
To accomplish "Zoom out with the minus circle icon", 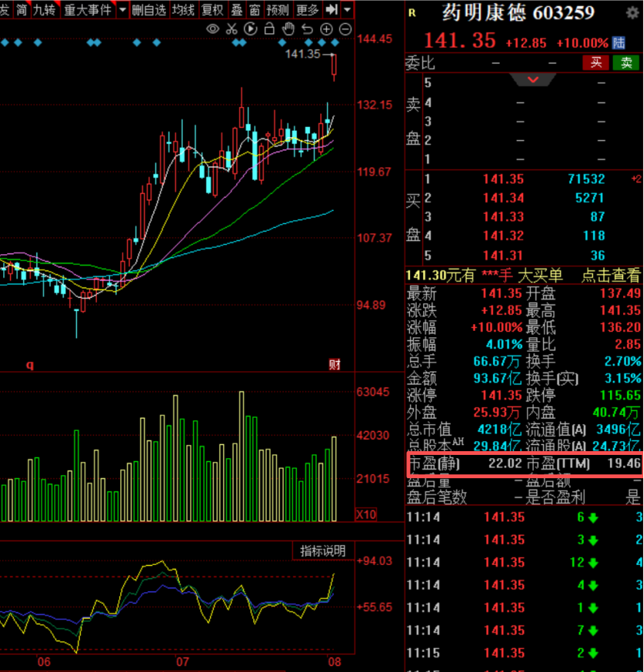I will click(x=346, y=29).
